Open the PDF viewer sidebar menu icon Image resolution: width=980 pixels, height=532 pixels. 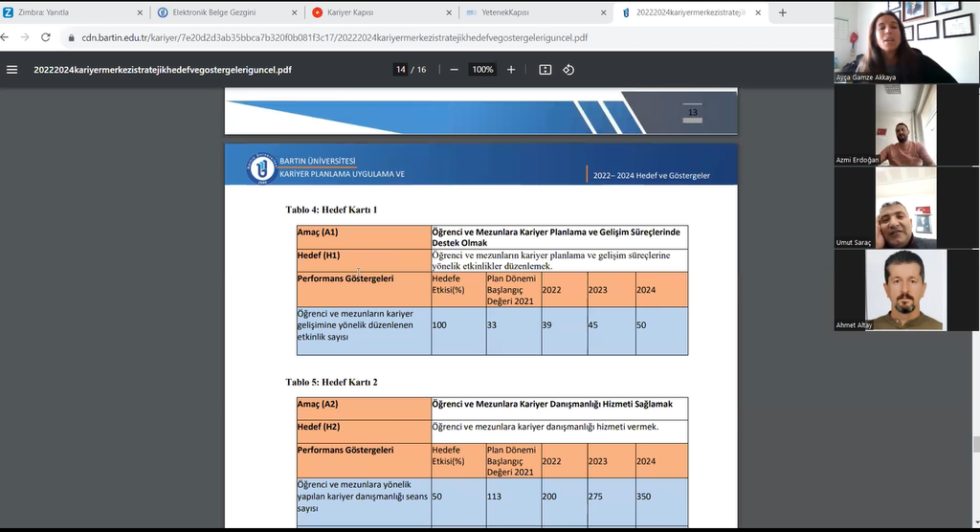11,70
